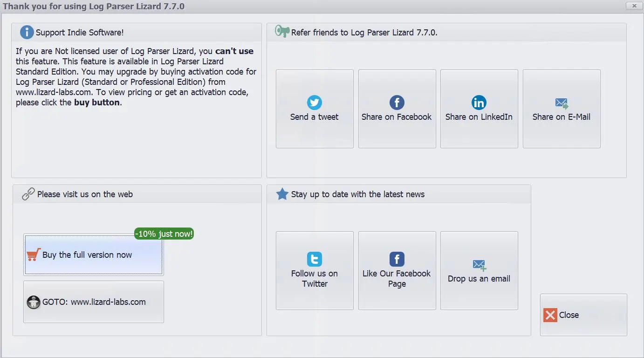Click the red X icon on Close button
The width and height of the screenshot is (644, 358).
(550, 315)
